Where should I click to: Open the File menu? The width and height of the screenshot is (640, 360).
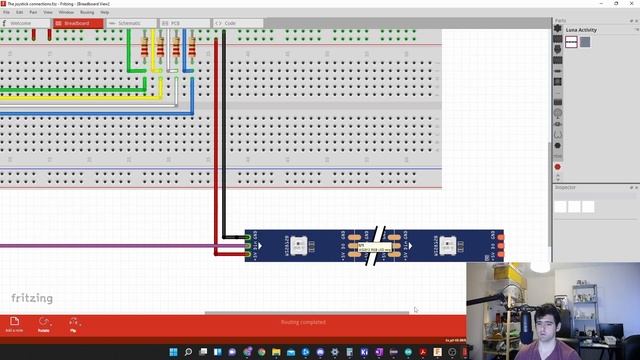pos(6,12)
